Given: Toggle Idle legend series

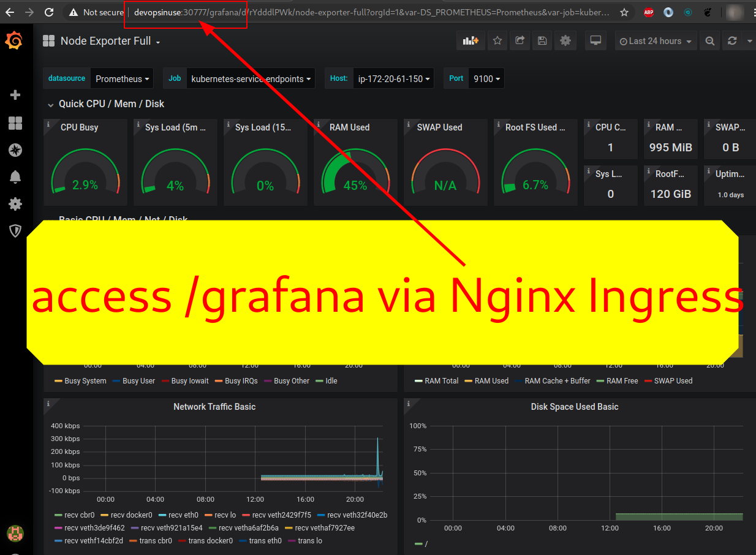Looking at the screenshot, I should click(x=331, y=381).
